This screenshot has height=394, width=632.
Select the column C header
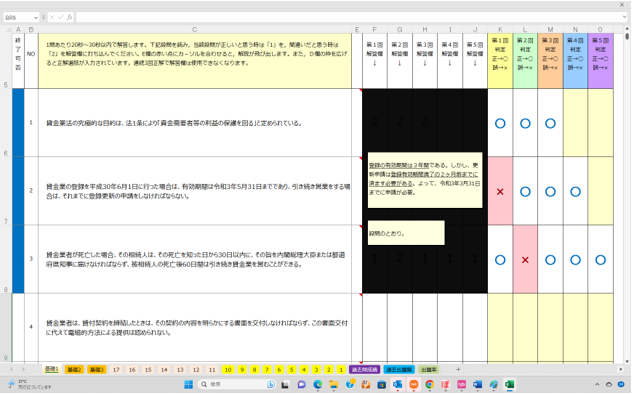[195, 30]
